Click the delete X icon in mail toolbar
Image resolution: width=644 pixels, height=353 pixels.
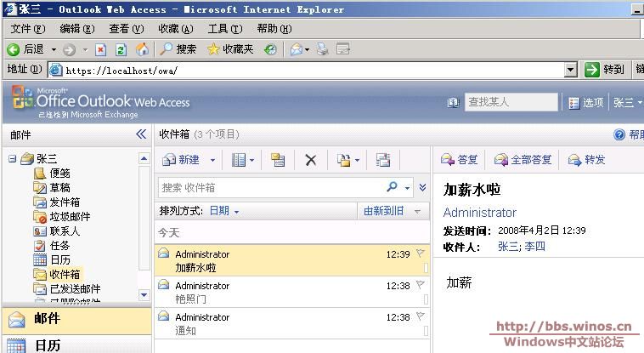pyautogui.click(x=310, y=160)
